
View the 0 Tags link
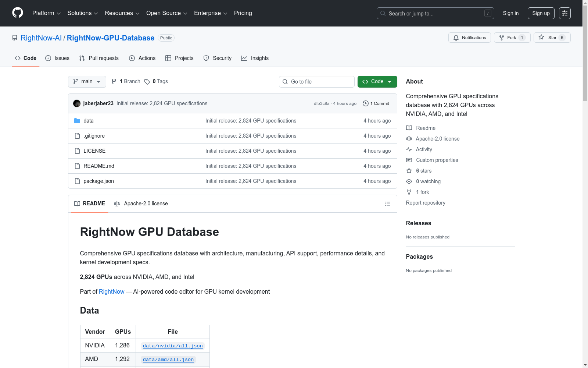point(156,81)
